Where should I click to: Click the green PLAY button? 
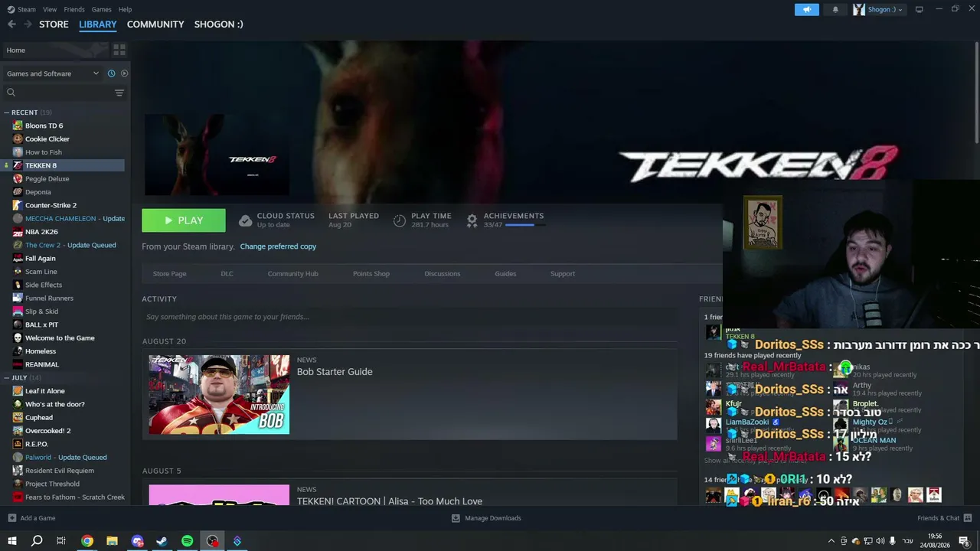(x=184, y=220)
